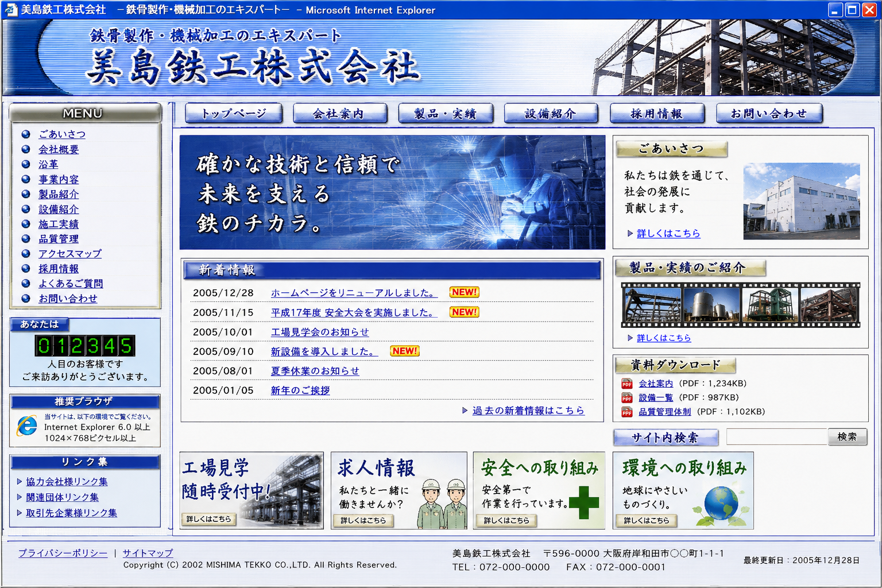
Task: Click 詳しくはこちら in 求人情報 banner
Action: [363, 520]
